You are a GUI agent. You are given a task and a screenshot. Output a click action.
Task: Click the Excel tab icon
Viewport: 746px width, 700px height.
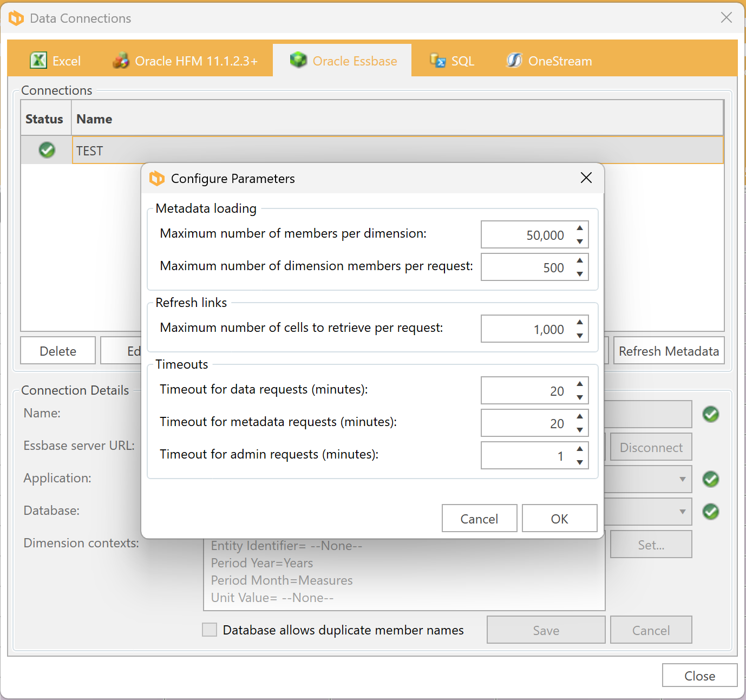coord(38,61)
